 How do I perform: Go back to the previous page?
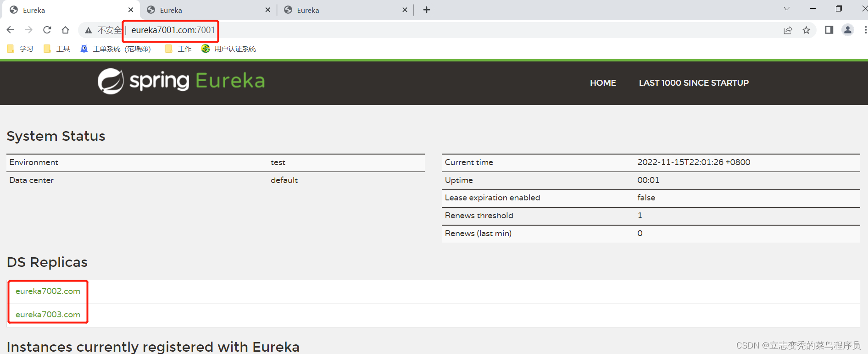point(11,30)
